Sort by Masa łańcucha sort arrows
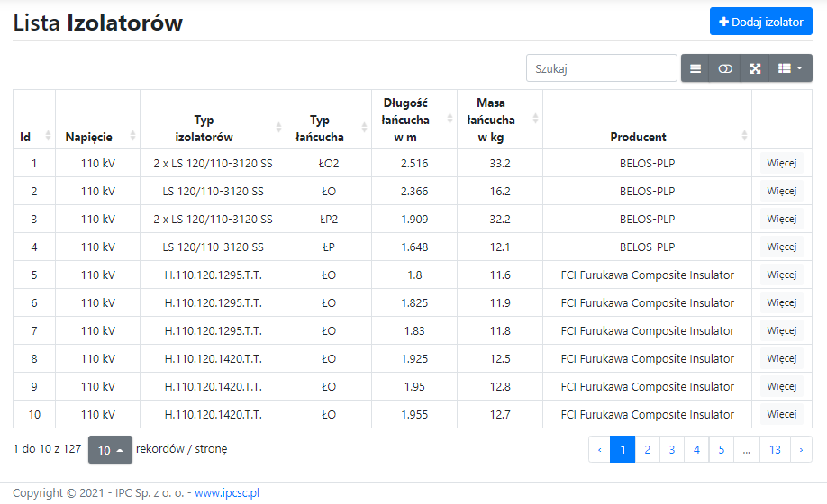 [x=535, y=119]
